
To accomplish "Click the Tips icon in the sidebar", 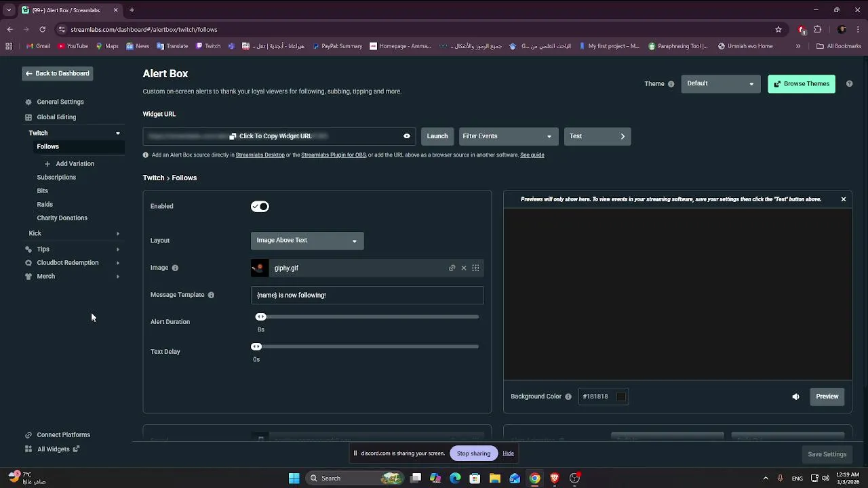I will point(28,249).
